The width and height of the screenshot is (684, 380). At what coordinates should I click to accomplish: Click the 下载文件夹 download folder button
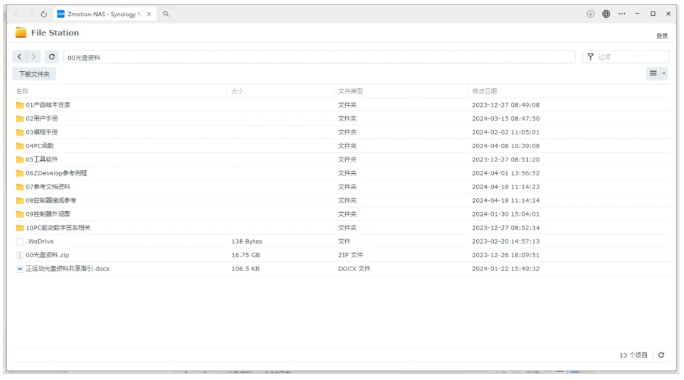tap(34, 74)
